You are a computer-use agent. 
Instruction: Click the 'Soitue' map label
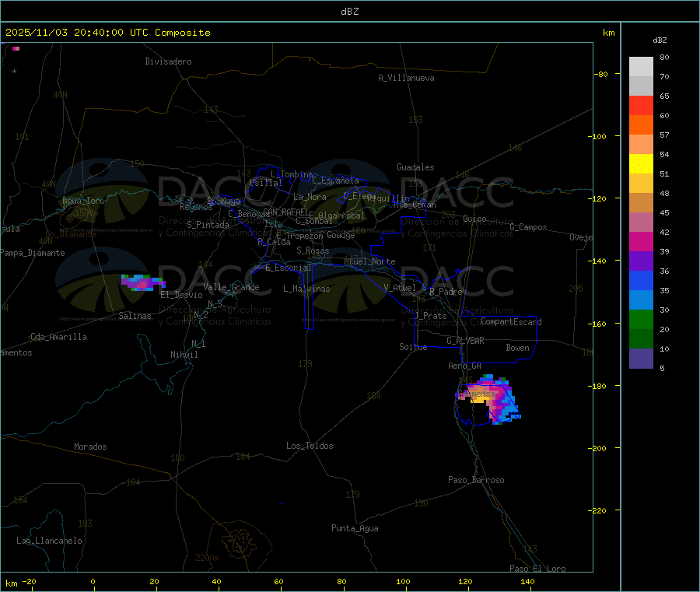(414, 347)
